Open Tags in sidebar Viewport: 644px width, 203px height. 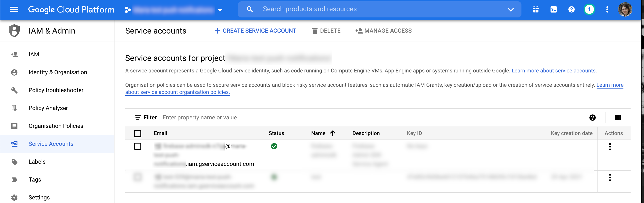pyautogui.click(x=57, y=180)
